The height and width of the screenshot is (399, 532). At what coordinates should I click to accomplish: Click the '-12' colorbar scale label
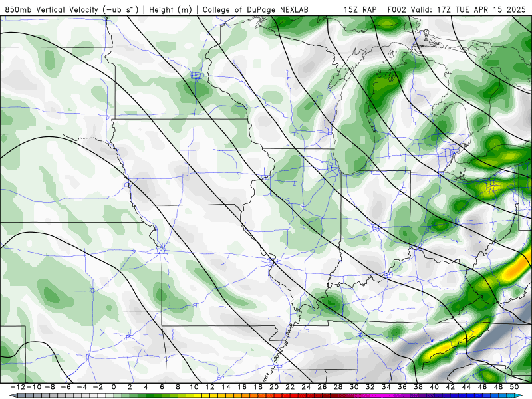point(18,387)
